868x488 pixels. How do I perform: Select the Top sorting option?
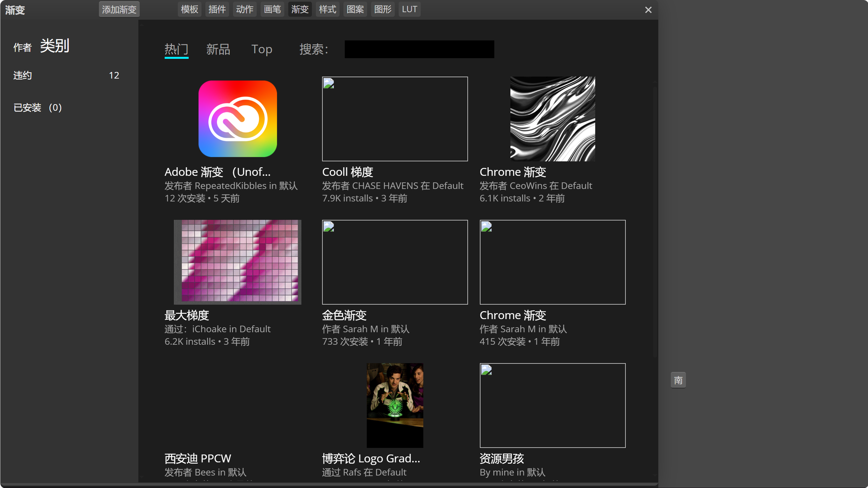(262, 49)
